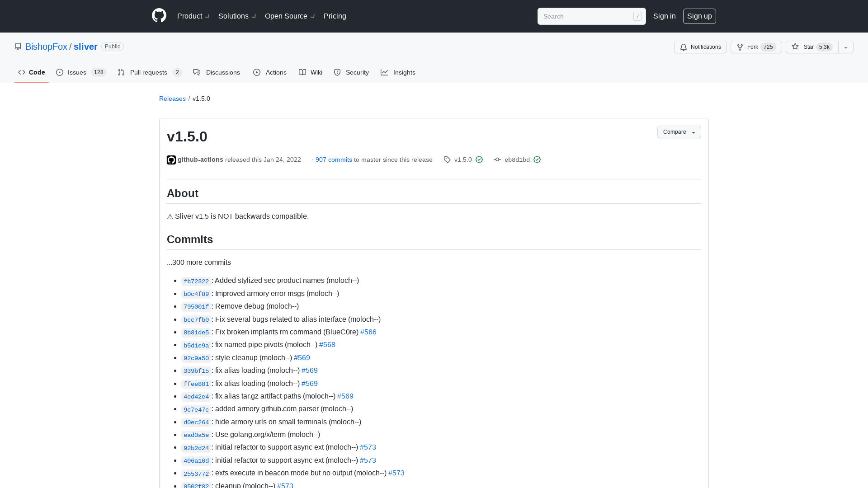Click the slash shortcut icon in search
This screenshot has width=868, height=488.
pos(637,16)
